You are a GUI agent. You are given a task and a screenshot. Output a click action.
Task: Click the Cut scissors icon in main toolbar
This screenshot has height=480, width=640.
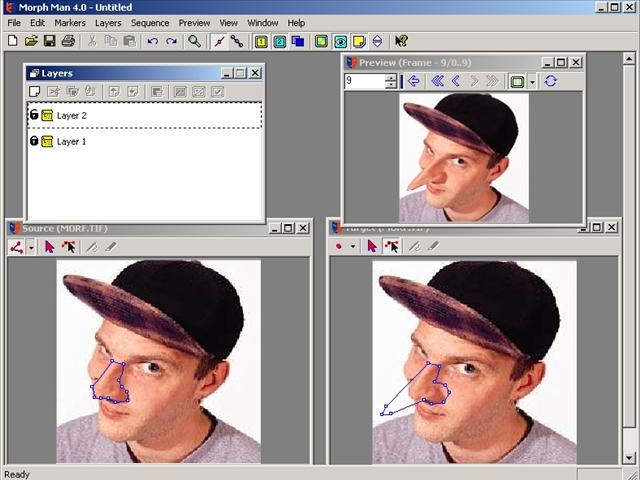coord(92,41)
